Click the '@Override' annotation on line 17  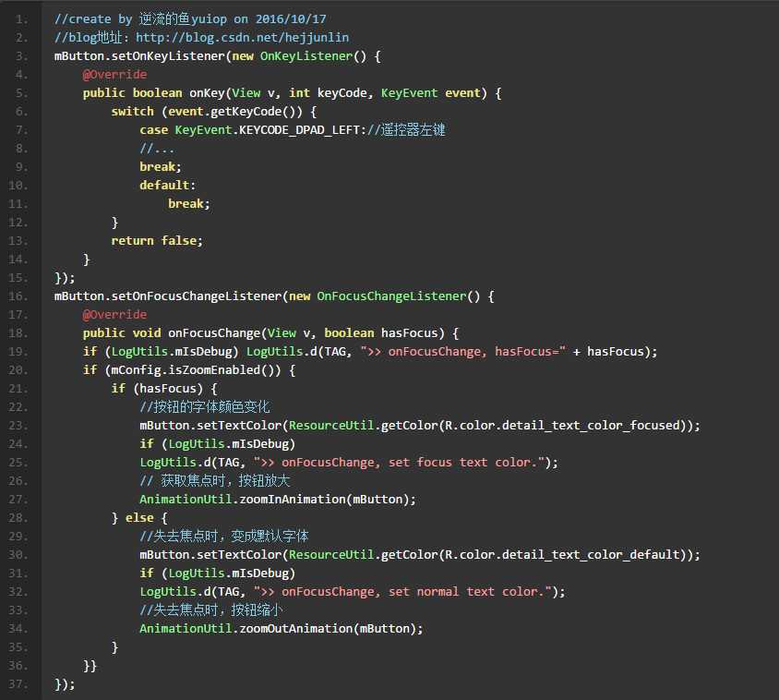(x=114, y=315)
